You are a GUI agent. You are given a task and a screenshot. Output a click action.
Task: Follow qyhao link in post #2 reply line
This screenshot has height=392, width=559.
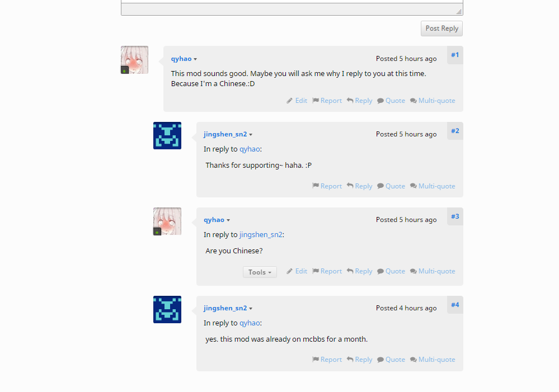[250, 149]
